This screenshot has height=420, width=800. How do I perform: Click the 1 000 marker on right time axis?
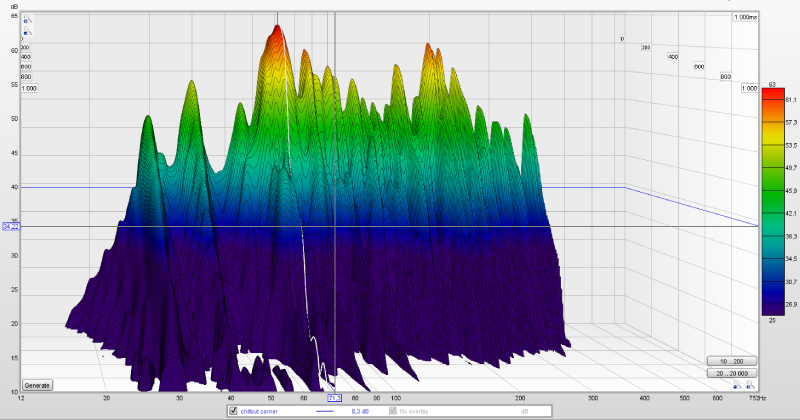(748, 89)
